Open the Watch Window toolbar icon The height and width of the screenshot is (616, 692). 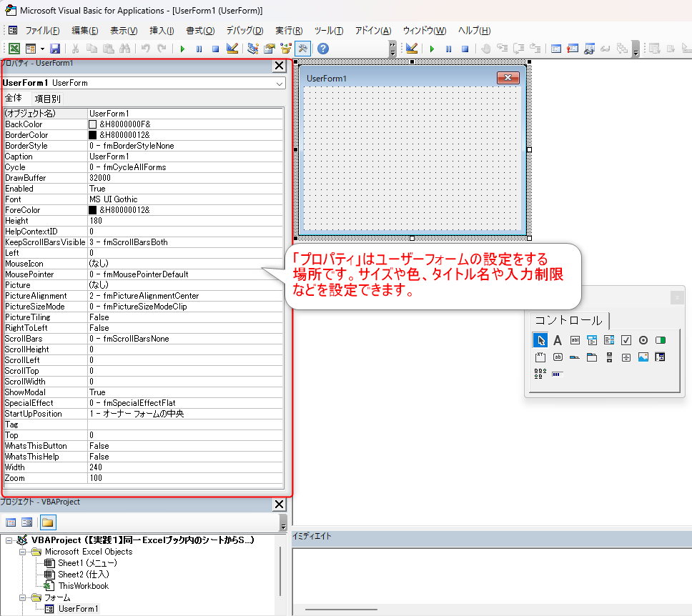tap(589, 49)
